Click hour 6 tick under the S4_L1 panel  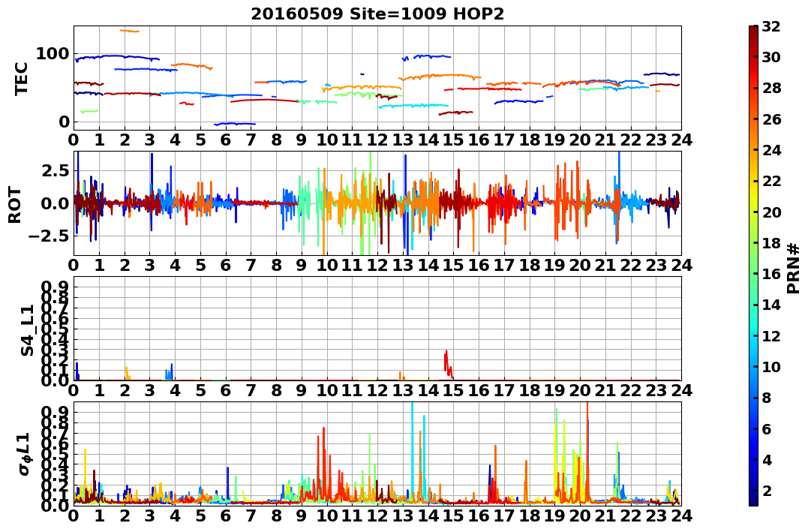point(226,390)
